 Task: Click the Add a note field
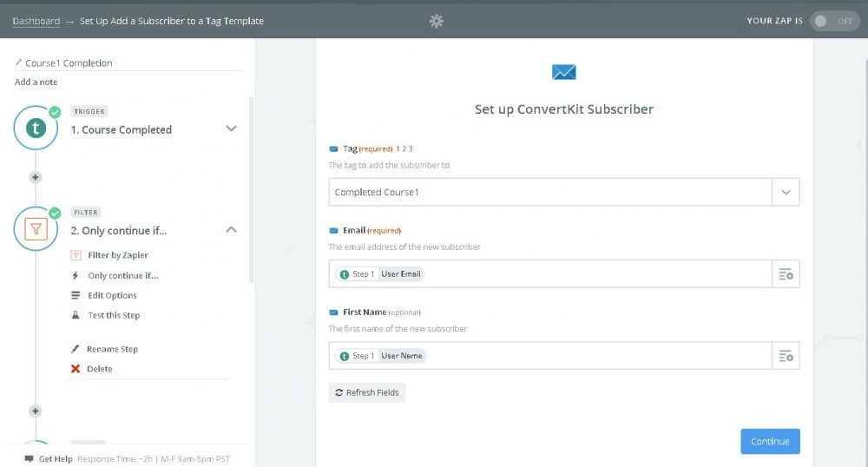(36, 82)
